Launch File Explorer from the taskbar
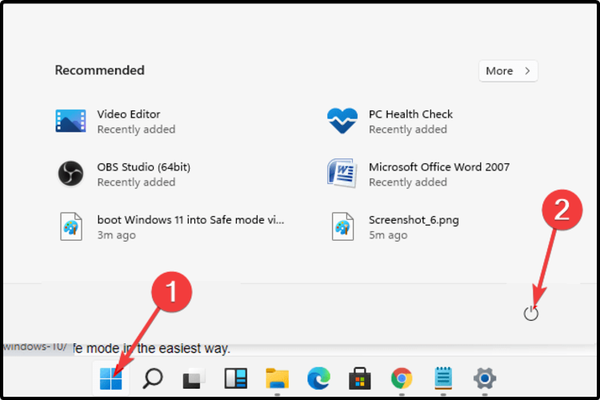The height and width of the screenshot is (400, 600). (277, 378)
